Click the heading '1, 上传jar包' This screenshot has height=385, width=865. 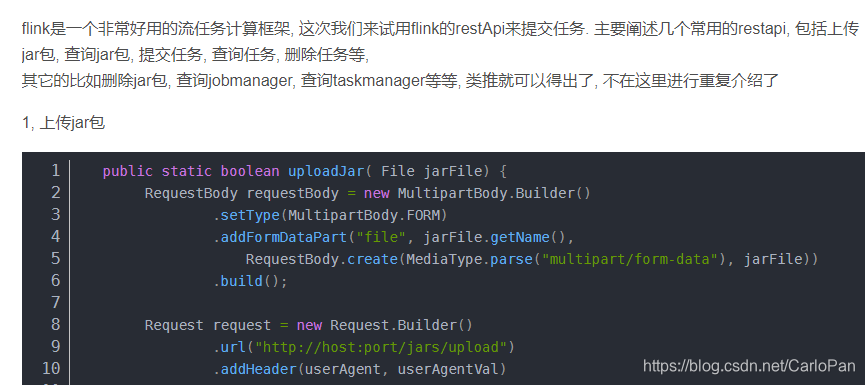tap(63, 122)
